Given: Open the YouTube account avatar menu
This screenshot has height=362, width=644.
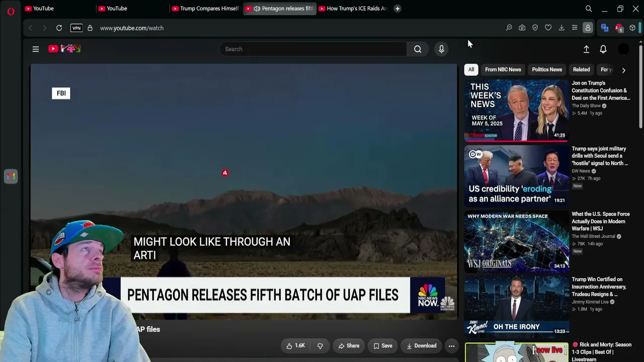Looking at the screenshot, I should (623, 49).
